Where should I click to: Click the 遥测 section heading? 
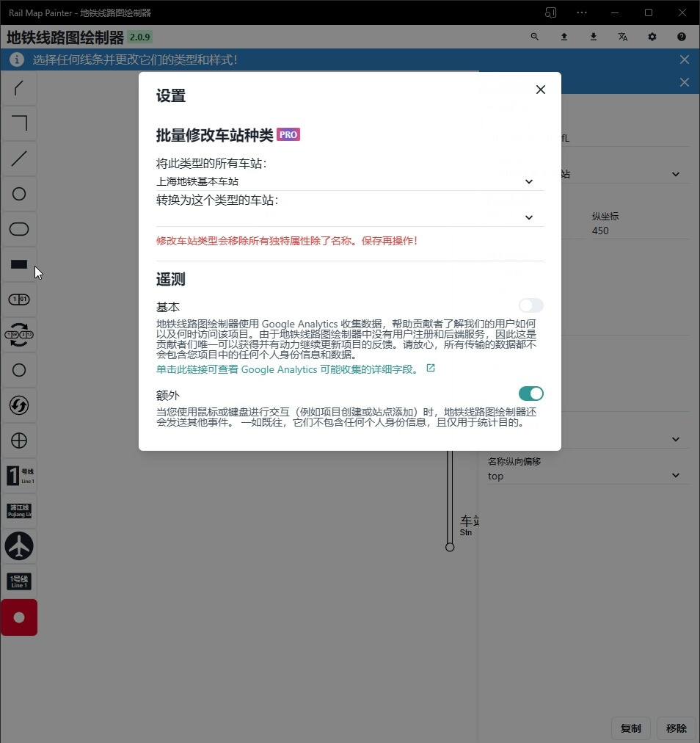(170, 279)
